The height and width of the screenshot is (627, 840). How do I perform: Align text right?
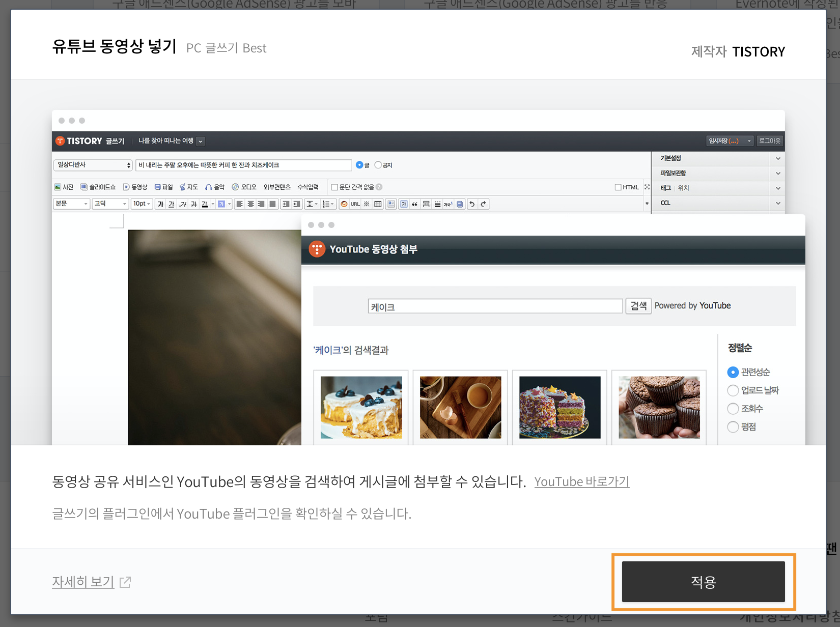pos(261,204)
